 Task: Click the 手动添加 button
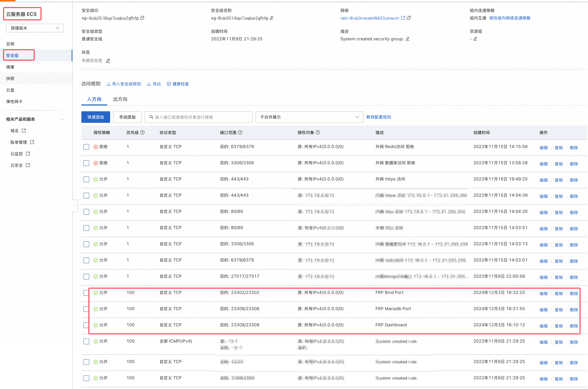coord(127,117)
